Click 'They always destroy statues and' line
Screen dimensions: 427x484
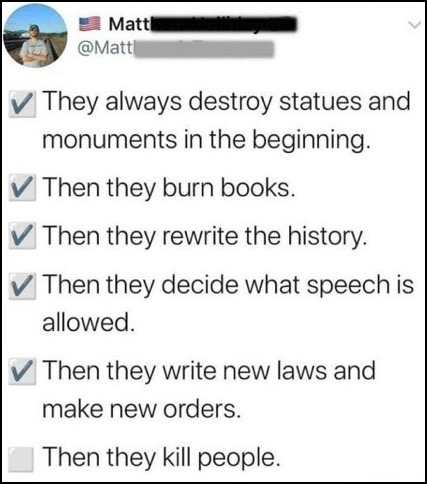coord(227,102)
